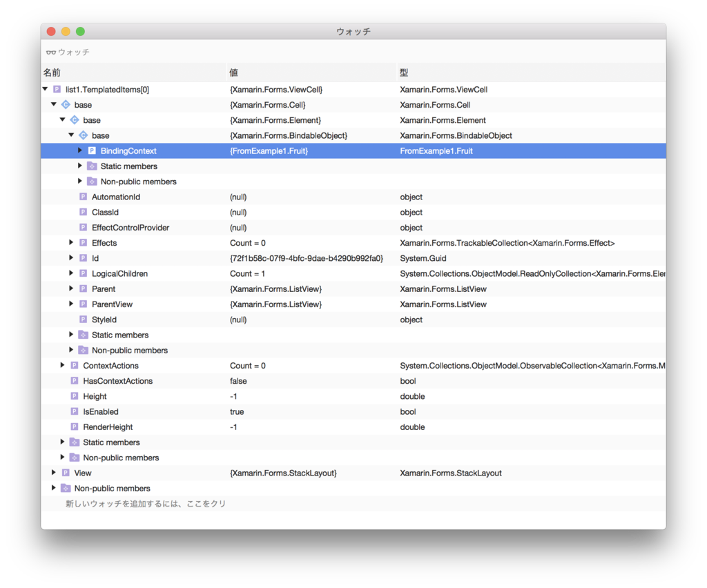Expand the Effects property
Screen dimensions: 707x588
tap(71, 242)
